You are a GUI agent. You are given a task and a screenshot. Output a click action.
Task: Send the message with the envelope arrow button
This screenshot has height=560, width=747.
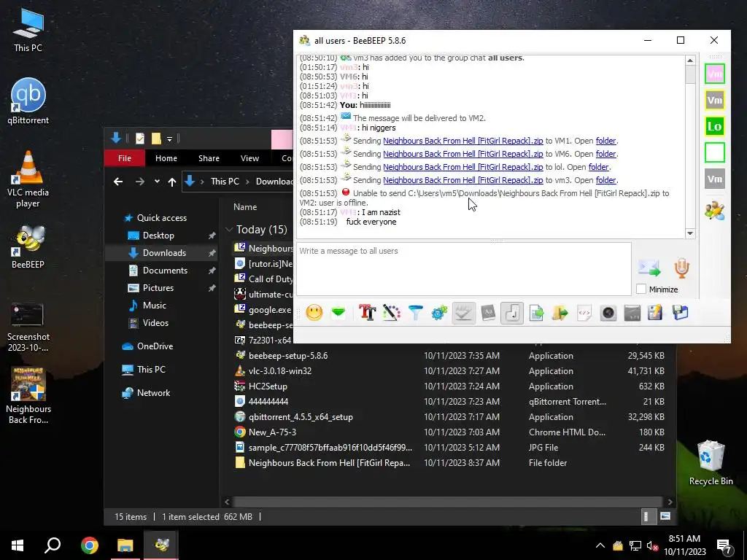[x=649, y=268]
